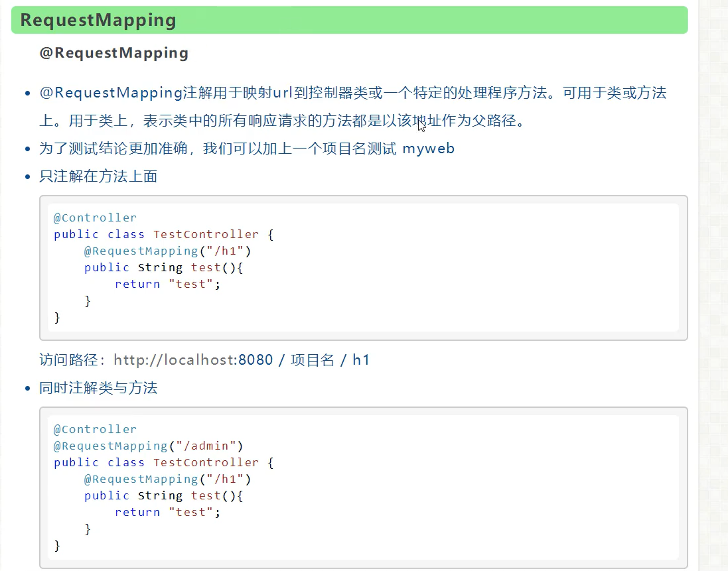Click 项目名 in the access path line
The width and height of the screenshot is (728, 571).
click(x=313, y=360)
